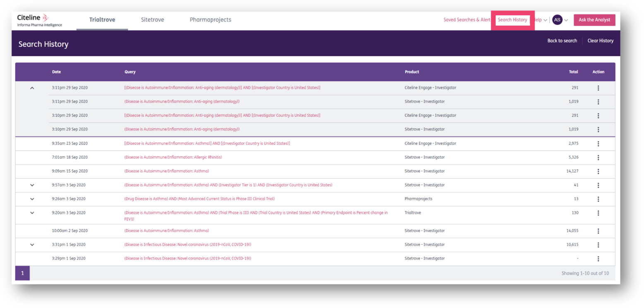Click the Citeline logo icon
Screen dimensions: 644x308
click(46, 18)
